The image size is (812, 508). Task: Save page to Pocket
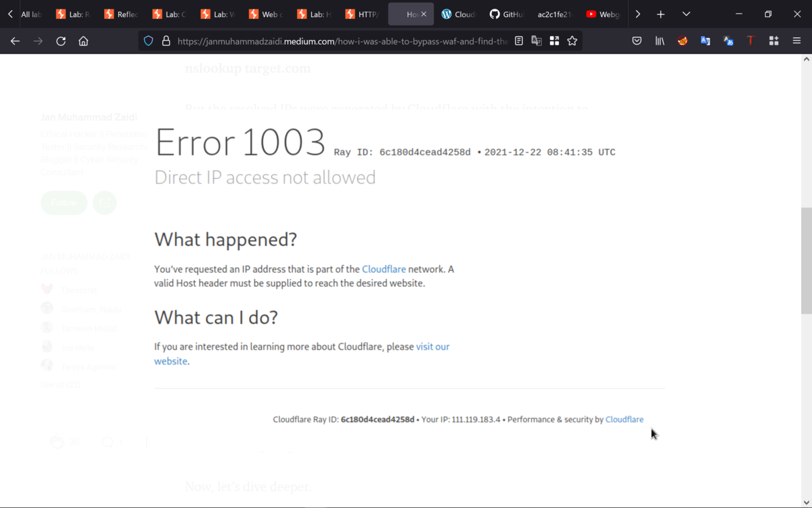click(637, 41)
